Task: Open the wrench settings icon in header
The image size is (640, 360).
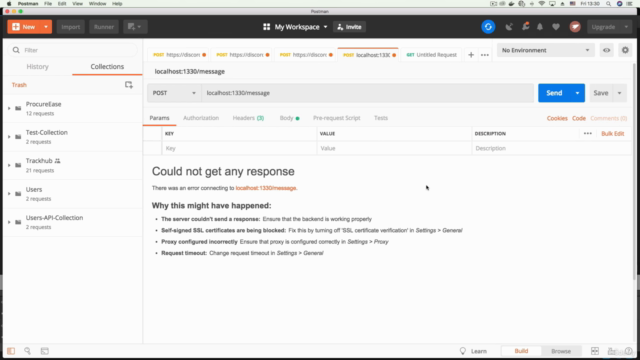Action: [x=526, y=27]
